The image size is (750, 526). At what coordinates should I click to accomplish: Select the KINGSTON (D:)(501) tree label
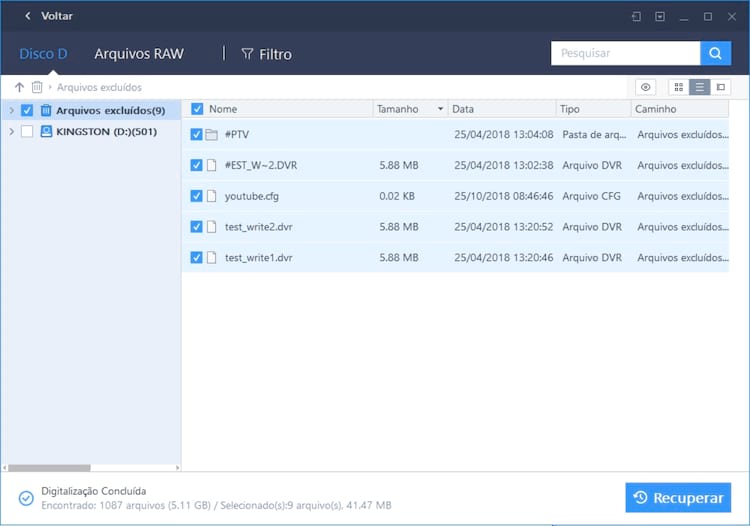pos(106,132)
